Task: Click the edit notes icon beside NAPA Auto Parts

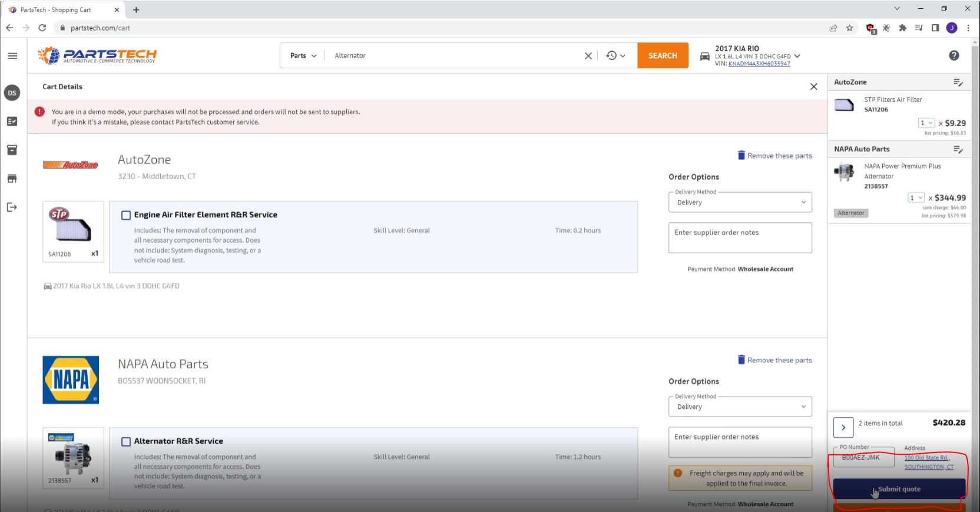Action: [x=958, y=150]
